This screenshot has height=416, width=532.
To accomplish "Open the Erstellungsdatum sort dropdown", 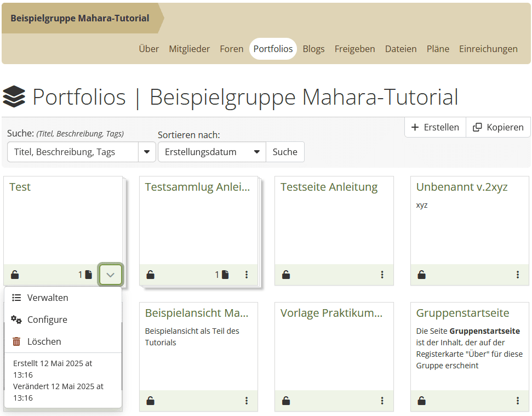I will (212, 152).
